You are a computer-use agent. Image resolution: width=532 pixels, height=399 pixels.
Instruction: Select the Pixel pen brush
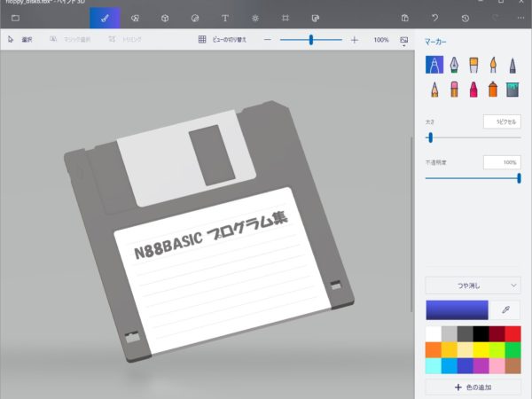click(512, 65)
